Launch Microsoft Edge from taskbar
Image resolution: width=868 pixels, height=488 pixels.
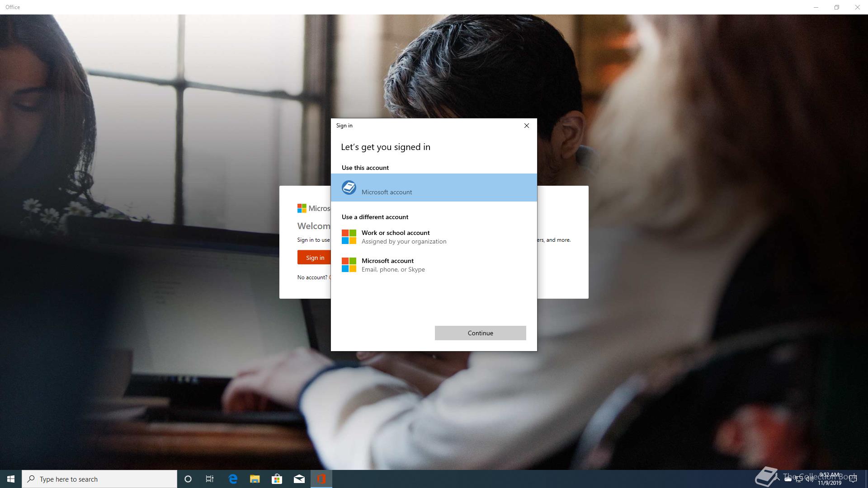[x=233, y=479]
